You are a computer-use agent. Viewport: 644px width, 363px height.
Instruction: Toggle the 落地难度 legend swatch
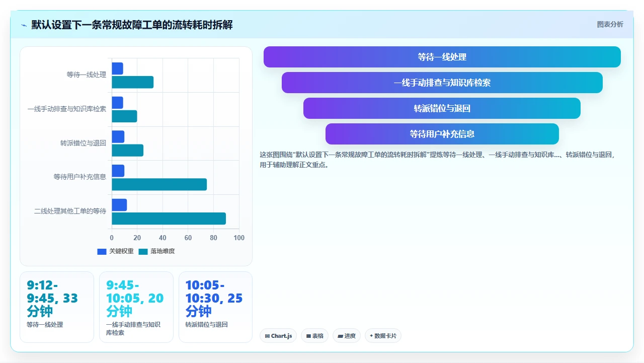coord(143,252)
